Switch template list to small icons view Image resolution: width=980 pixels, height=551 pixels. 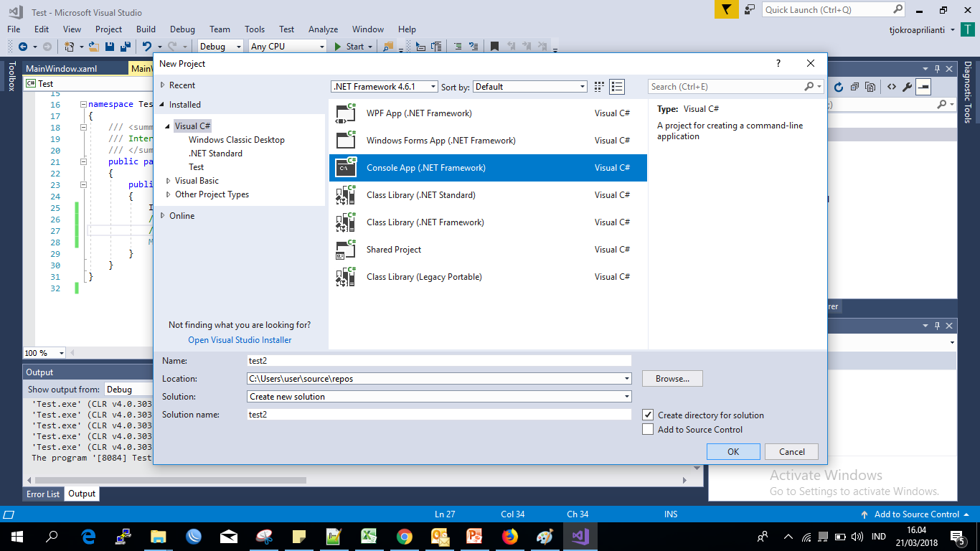pos(599,85)
